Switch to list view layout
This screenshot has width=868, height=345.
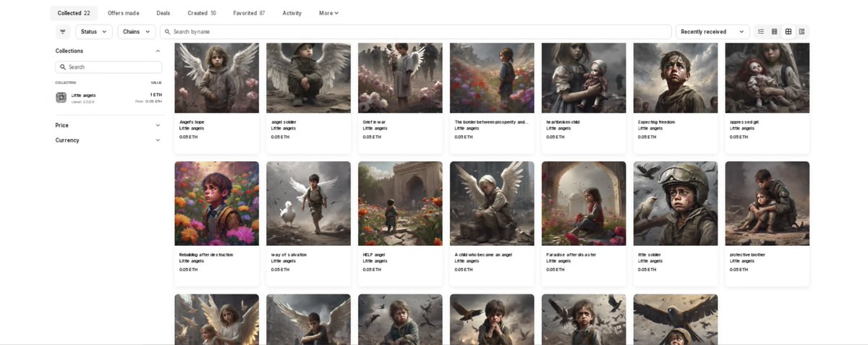760,32
